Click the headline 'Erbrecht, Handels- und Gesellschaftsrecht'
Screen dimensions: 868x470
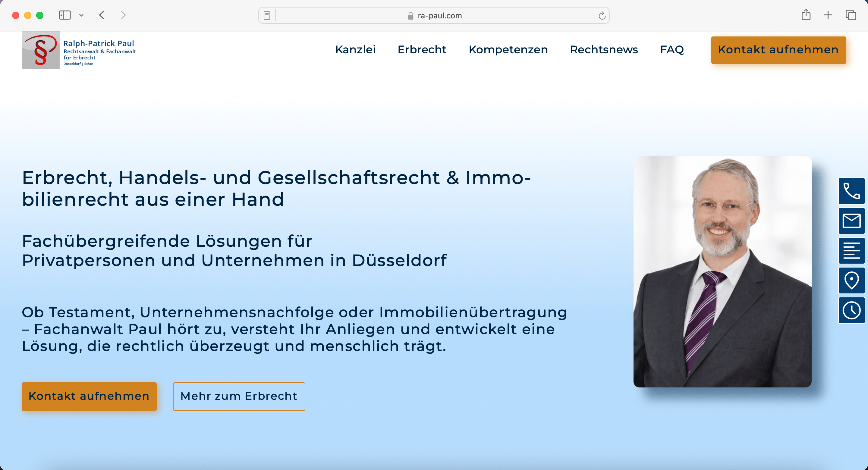(276, 188)
